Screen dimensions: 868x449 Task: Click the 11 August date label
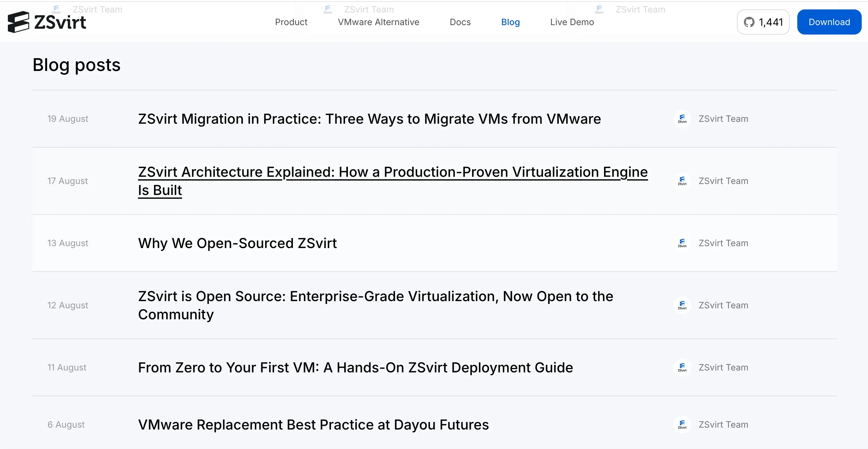pos(67,368)
